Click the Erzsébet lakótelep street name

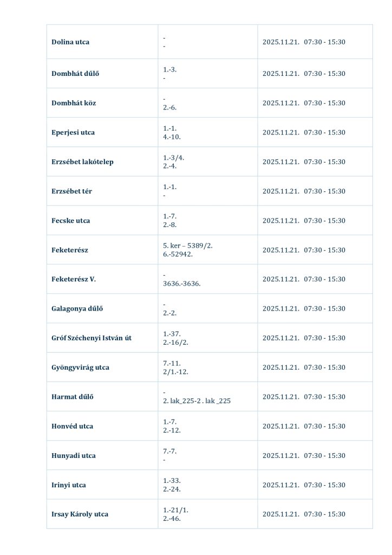82,162
